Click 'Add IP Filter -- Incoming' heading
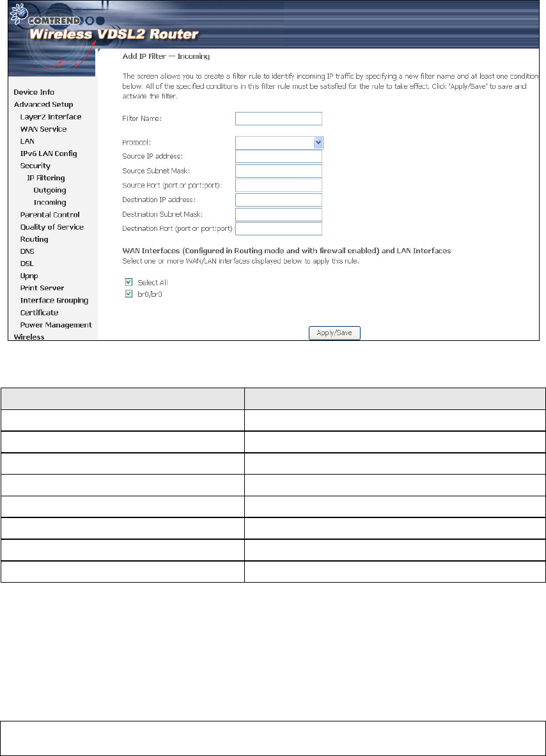The image size is (546, 756). tap(166, 56)
